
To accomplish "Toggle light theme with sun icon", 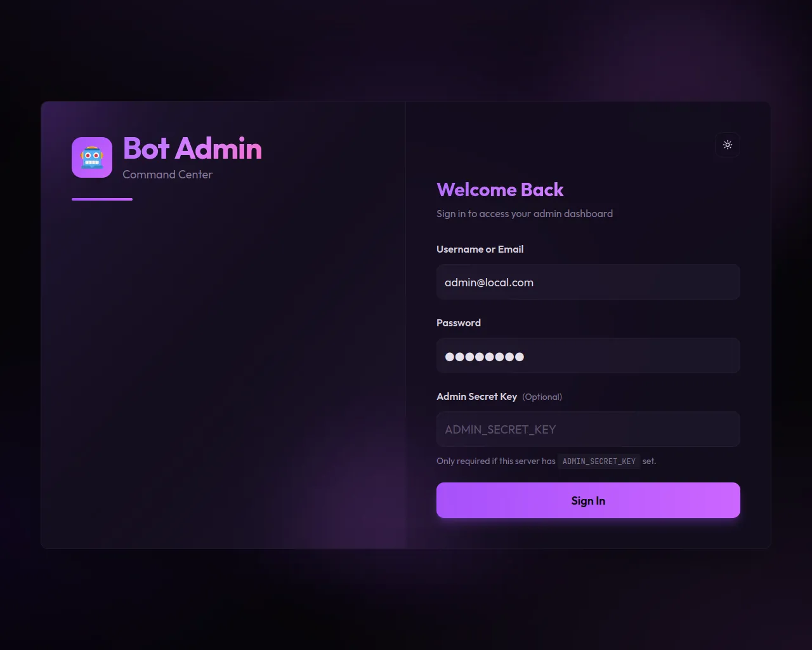I will point(728,145).
